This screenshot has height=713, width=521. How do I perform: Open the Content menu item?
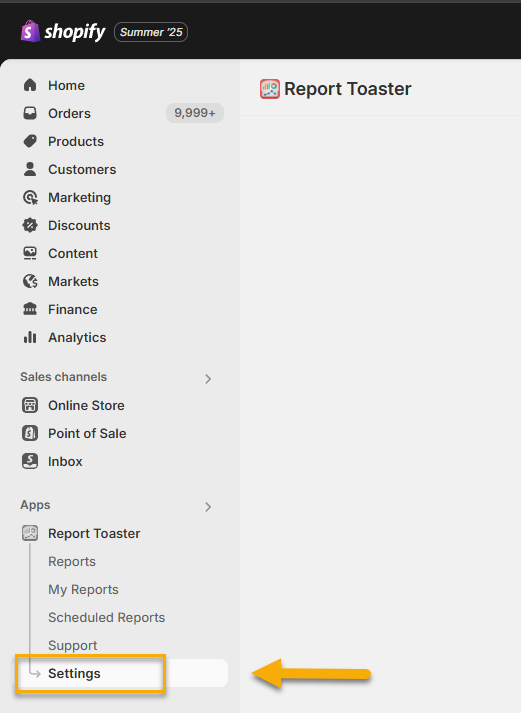(x=73, y=253)
